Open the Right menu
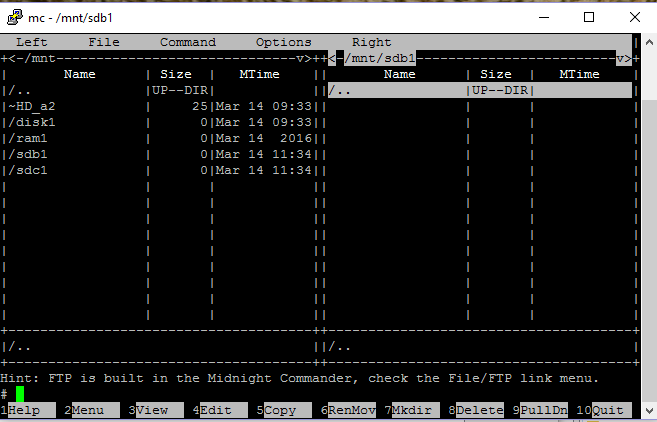Viewport: 657px width, 422px height. 372,42
